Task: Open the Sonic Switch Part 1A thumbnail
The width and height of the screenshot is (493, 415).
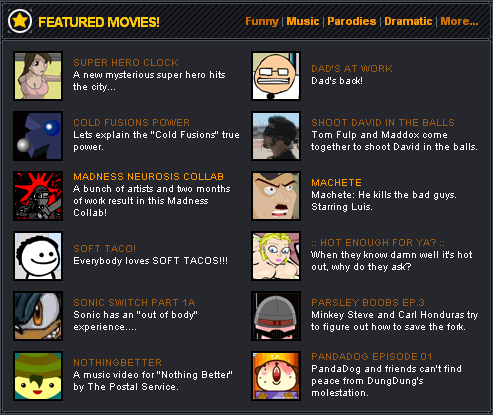Action: (x=38, y=316)
